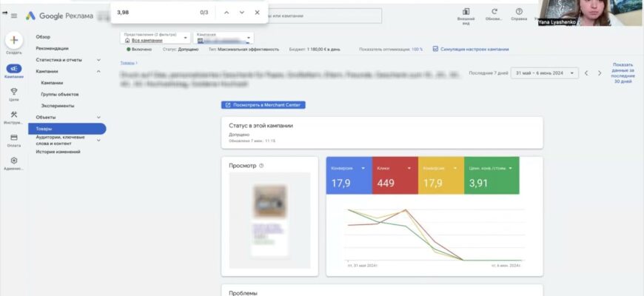The image size is (644, 296).
Task: Select Группы объектов in sidebar
Action: 59,94
